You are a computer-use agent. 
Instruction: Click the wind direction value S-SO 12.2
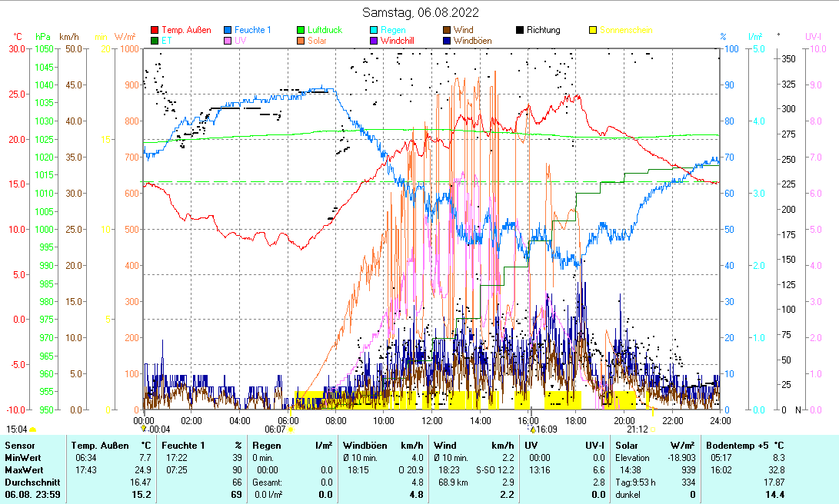tap(495, 469)
